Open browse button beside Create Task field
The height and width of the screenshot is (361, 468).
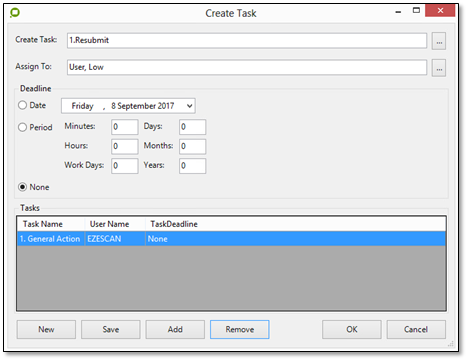pos(439,41)
